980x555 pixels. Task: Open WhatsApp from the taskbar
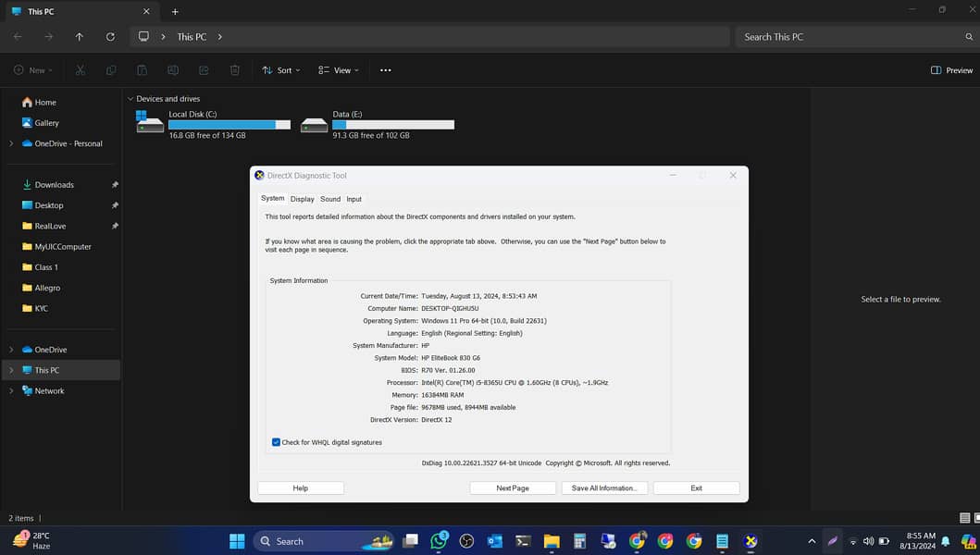point(439,541)
